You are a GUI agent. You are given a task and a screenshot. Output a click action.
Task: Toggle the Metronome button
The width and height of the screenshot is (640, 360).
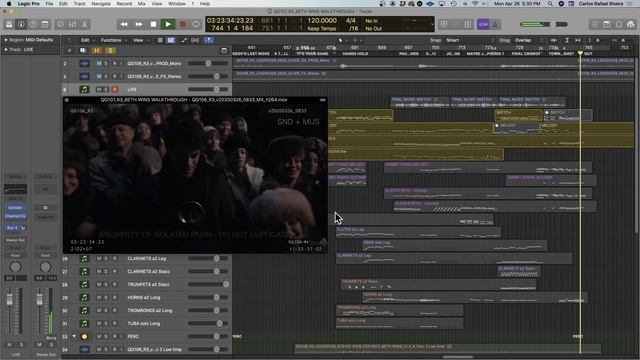pos(495,24)
